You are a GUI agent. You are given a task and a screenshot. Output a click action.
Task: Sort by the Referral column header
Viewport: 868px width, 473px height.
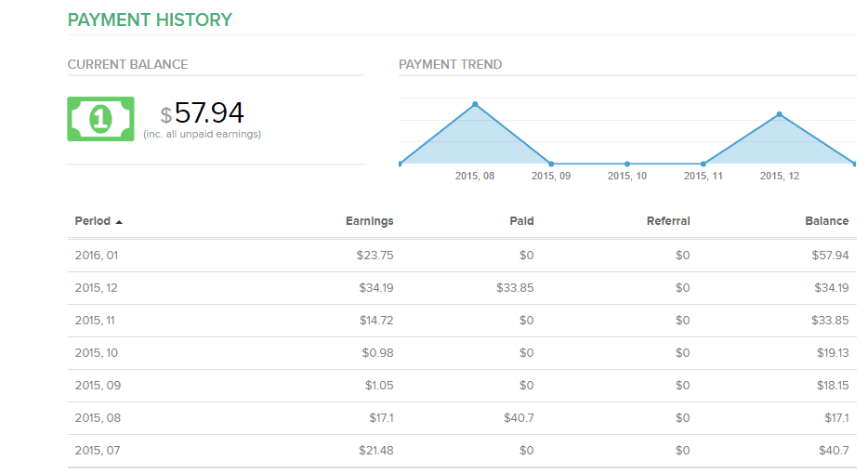point(668,221)
